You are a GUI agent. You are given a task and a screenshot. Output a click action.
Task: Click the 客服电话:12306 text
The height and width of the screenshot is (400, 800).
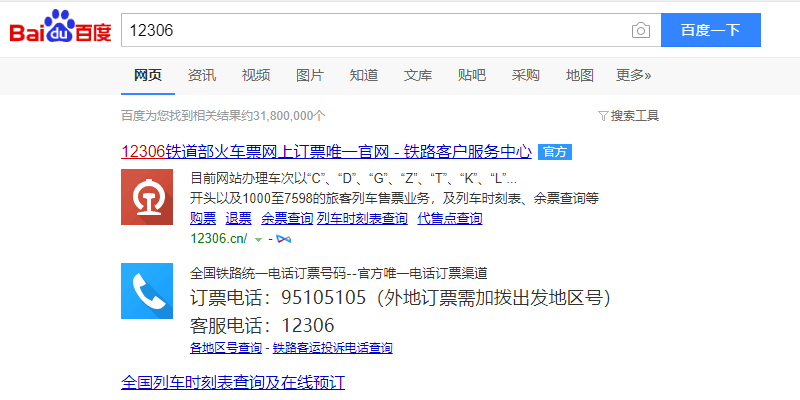(262, 325)
